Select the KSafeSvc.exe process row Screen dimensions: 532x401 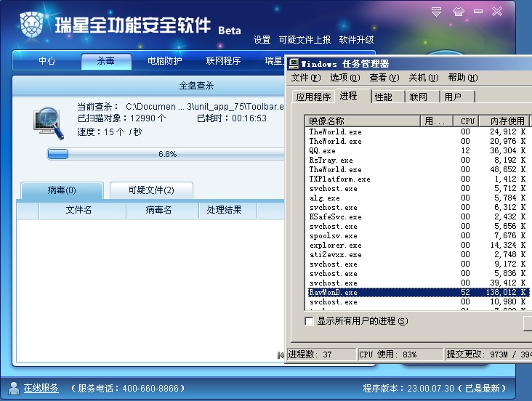coord(417,216)
